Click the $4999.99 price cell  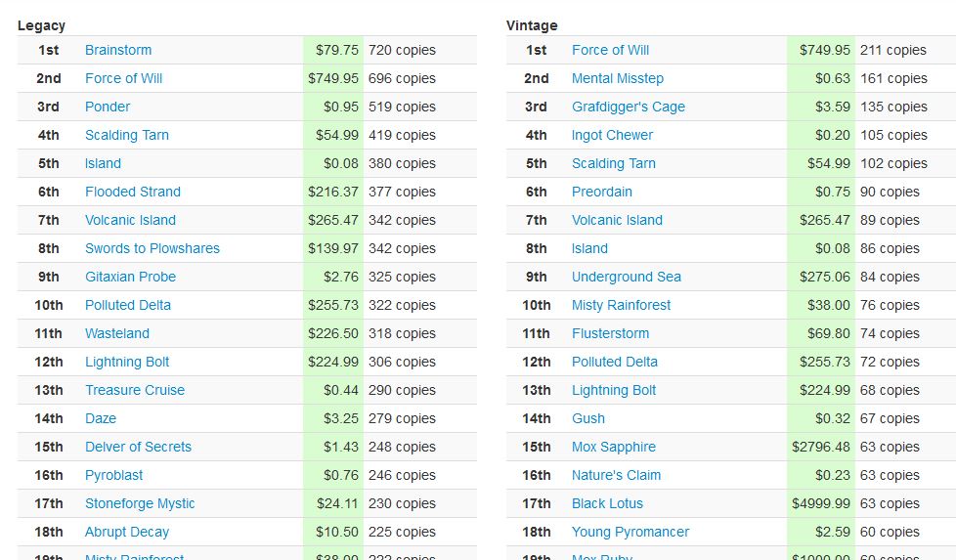(x=821, y=503)
